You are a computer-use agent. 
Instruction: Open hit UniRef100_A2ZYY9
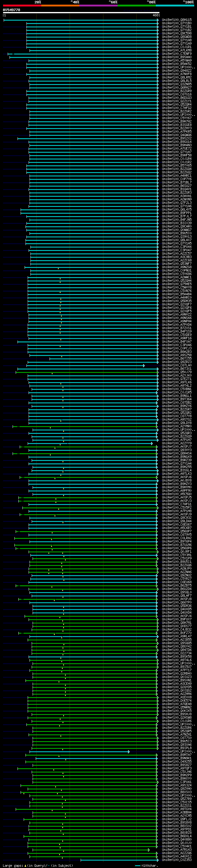coord(177,443)
